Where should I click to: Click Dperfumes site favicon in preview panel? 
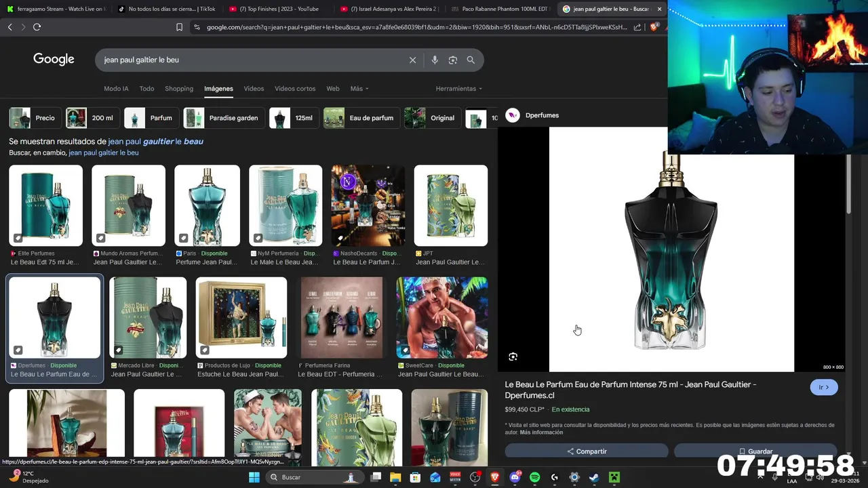(x=513, y=115)
